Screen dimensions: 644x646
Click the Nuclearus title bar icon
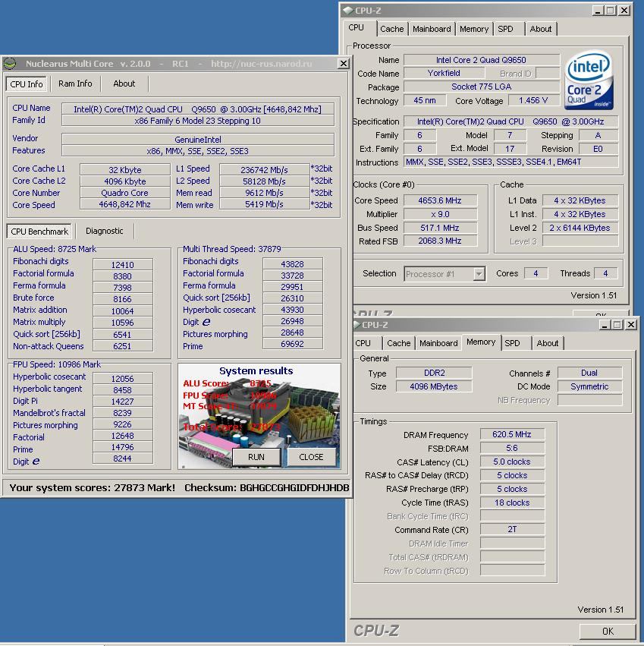point(10,64)
